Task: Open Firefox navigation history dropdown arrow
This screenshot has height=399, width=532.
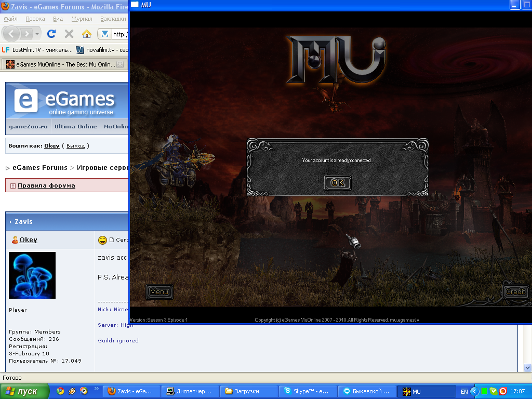Action: click(x=37, y=34)
